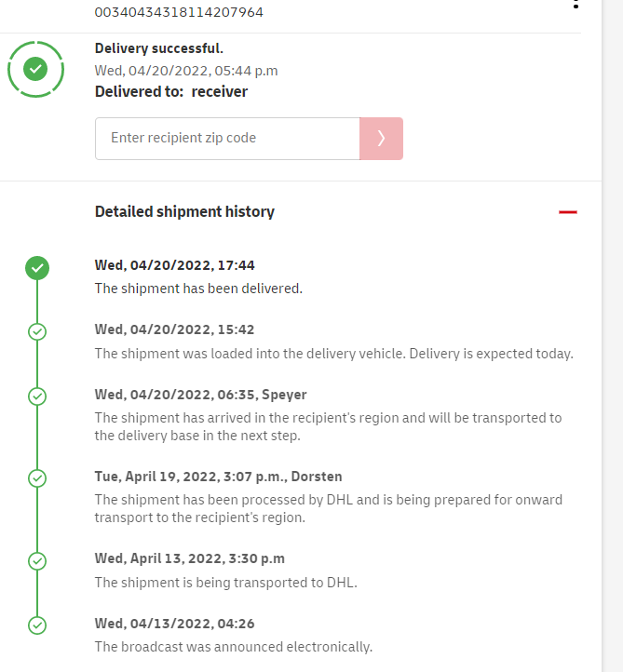Click the checkmark beside the 04:26 entry
This screenshot has width=623, height=672.
[x=37, y=625]
